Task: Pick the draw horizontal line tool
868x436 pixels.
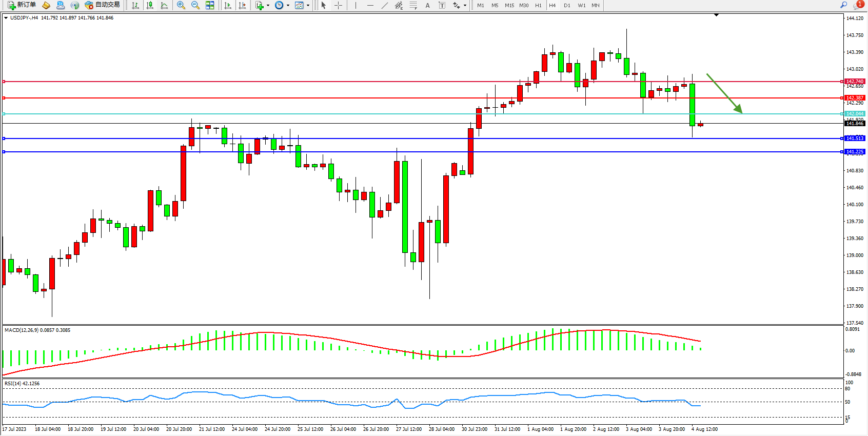Action: click(370, 5)
